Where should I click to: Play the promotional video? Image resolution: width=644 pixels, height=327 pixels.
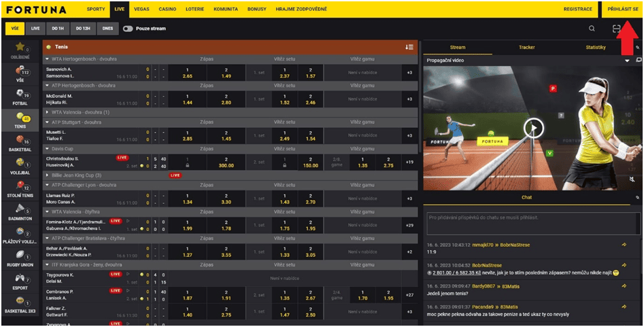click(x=534, y=128)
